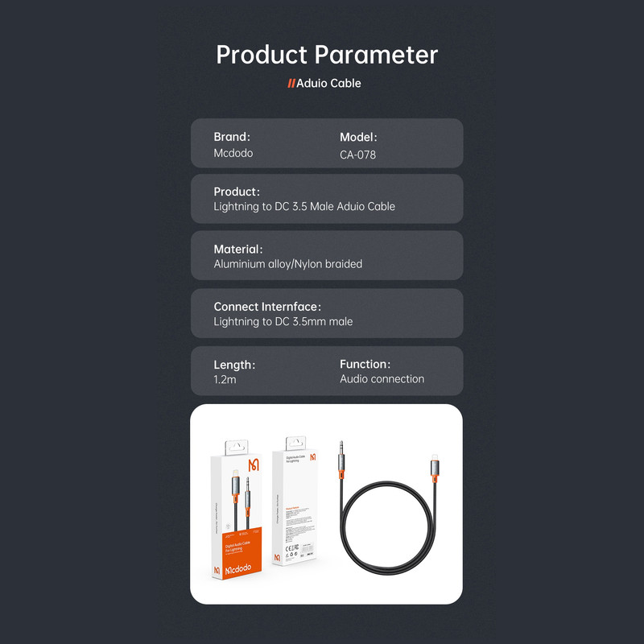This screenshot has height=644, width=644.
Task: Click the Model value CA-078
Action: pos(358,155)
